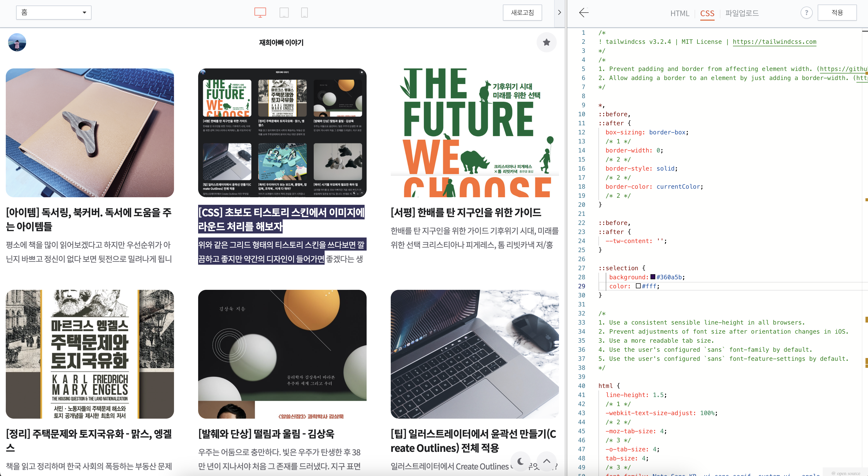The image size is (868, 476).
Task: Click line number 1 in gutter
Action: (583, 33)
